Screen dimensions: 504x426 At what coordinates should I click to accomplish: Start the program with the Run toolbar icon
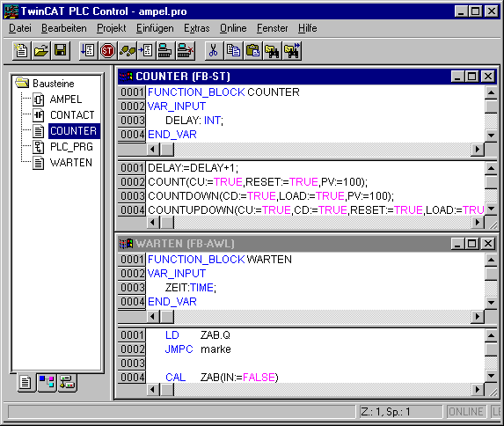click(x=88, y=51)
